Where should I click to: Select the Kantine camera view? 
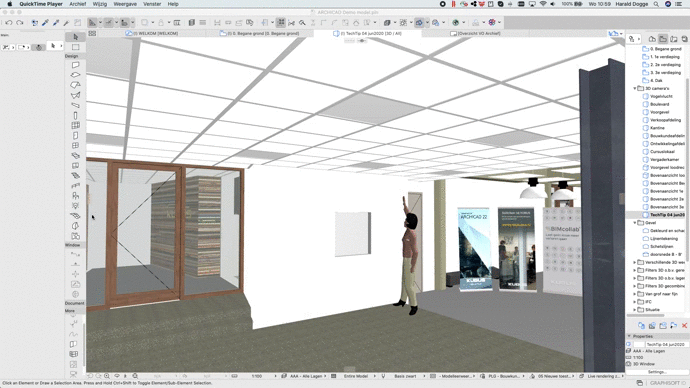click(x=657, y=128)
